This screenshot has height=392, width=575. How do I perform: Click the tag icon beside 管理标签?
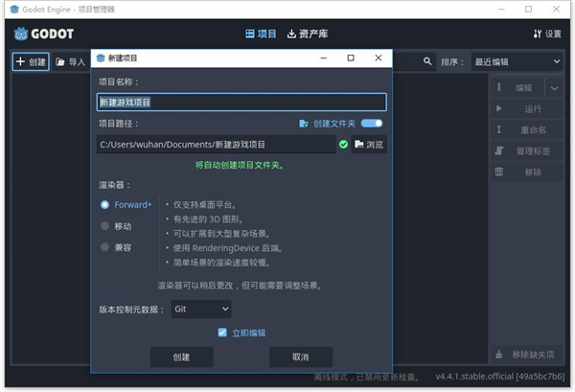tap(498, 150)
